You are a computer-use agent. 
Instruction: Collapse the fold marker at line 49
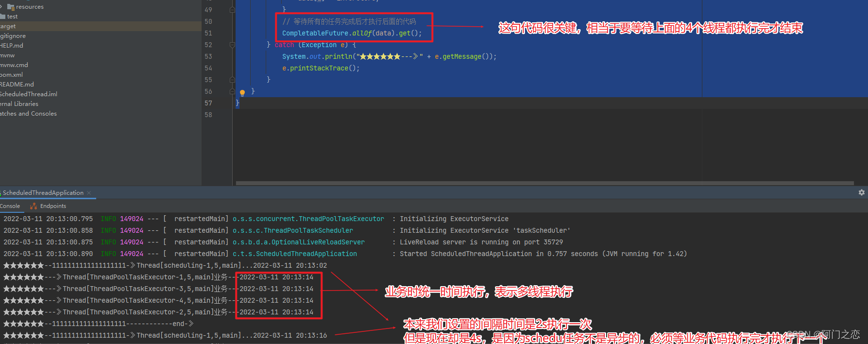pos(232,10)
